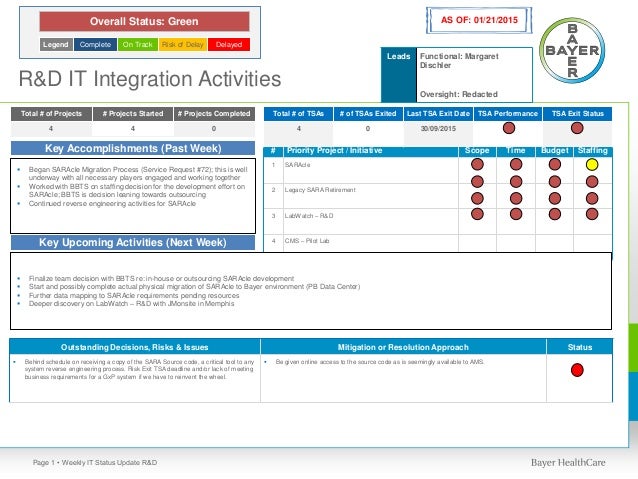Click the red Delayed legend swatch
The image size is (638, 479).
[229, 44]
